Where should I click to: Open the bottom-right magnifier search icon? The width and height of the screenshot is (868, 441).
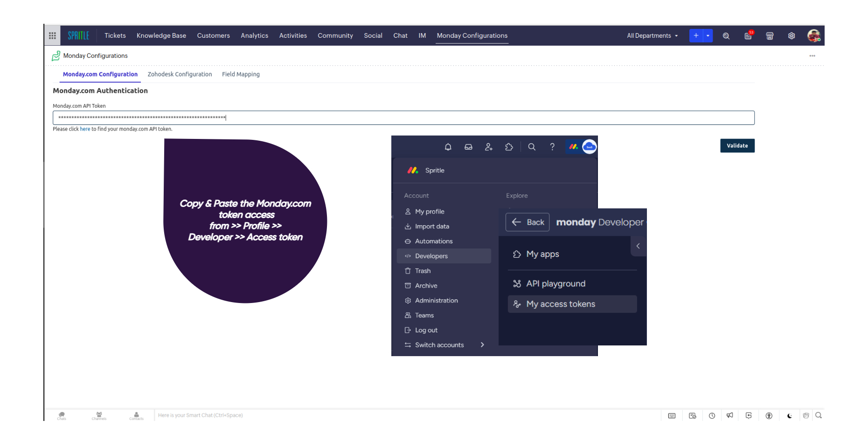pyautogui.click(x=819, y=415)
